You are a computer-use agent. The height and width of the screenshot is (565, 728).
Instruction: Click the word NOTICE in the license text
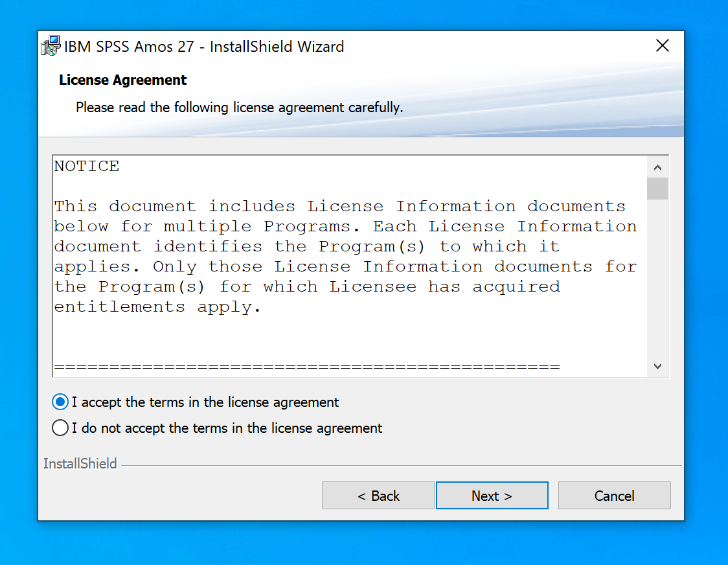87,167
